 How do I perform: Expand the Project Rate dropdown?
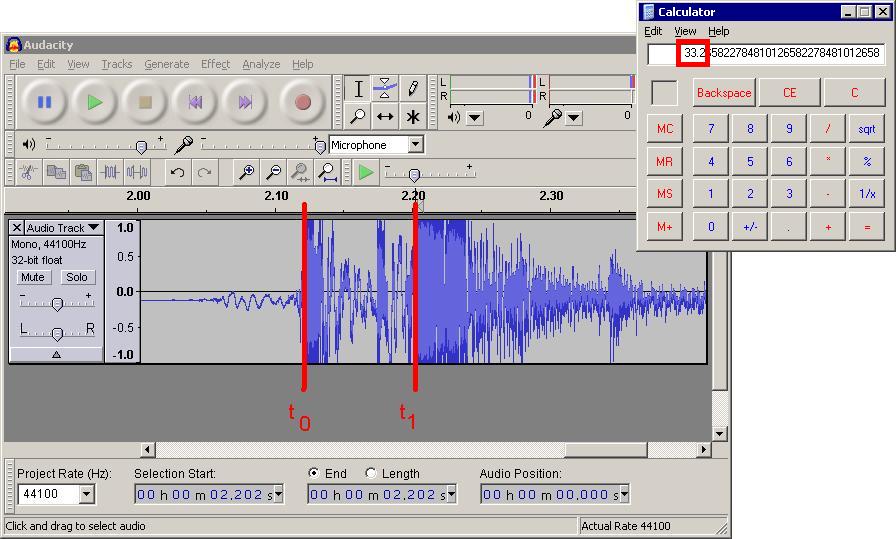pos(86,494)
